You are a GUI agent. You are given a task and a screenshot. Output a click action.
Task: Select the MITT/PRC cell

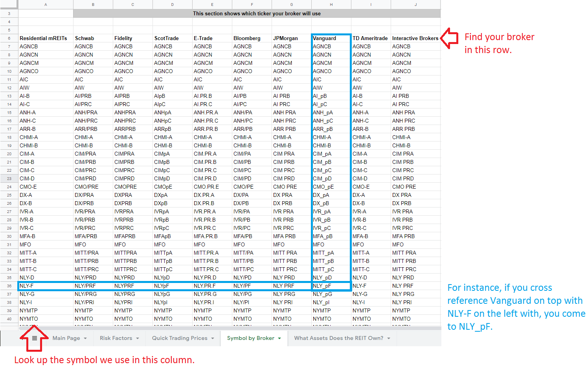pyautogui.click(x=93, y=269)
